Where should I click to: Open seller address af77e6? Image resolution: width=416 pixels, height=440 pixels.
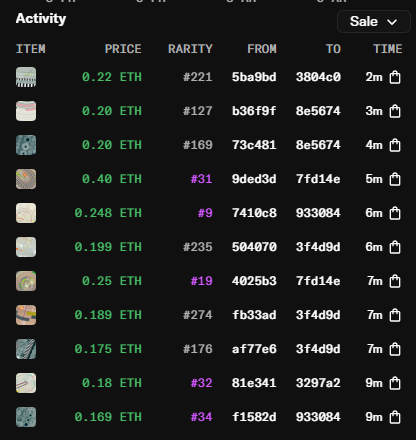click(254, 349)
